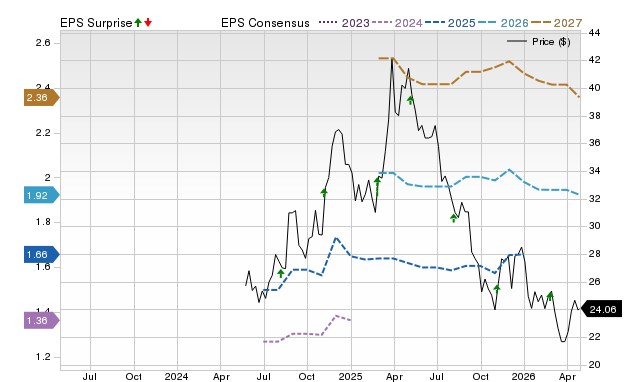The width and height of the screenshot is (640, 382).
Task: Click the 44 label on price axis
Action: point(595,33)
